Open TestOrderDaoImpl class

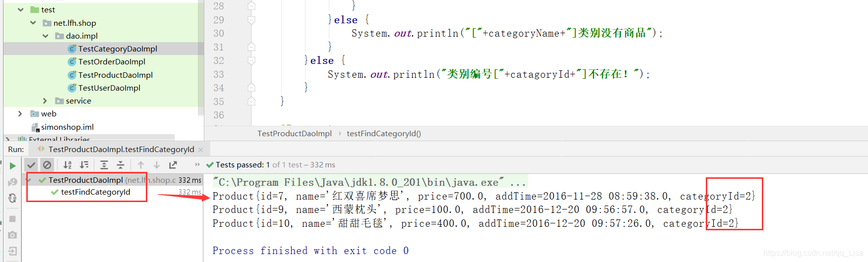click(112, 61)
